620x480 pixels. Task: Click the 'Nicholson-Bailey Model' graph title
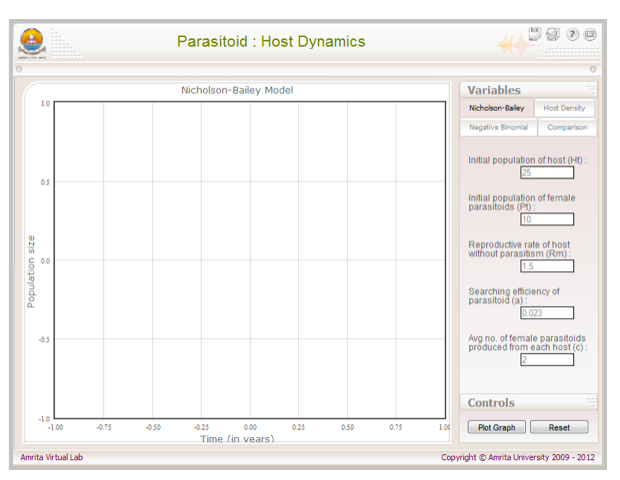(x=237, y=90)
